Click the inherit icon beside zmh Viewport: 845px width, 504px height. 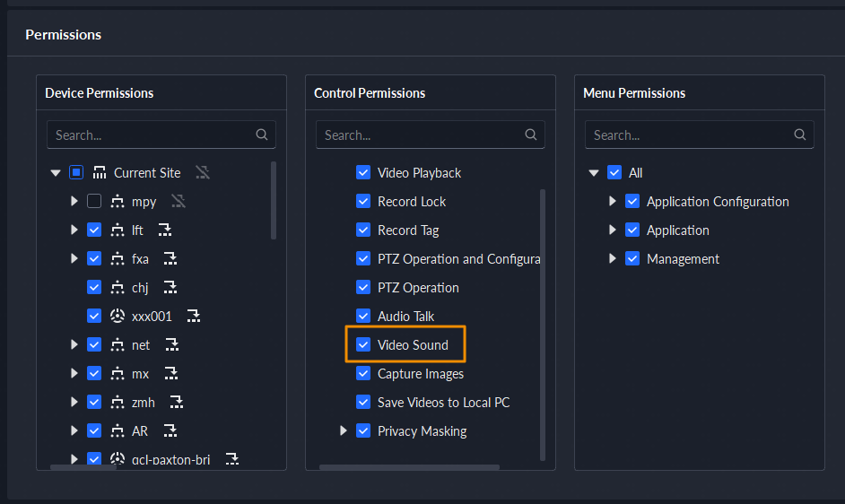pos(177,403)
